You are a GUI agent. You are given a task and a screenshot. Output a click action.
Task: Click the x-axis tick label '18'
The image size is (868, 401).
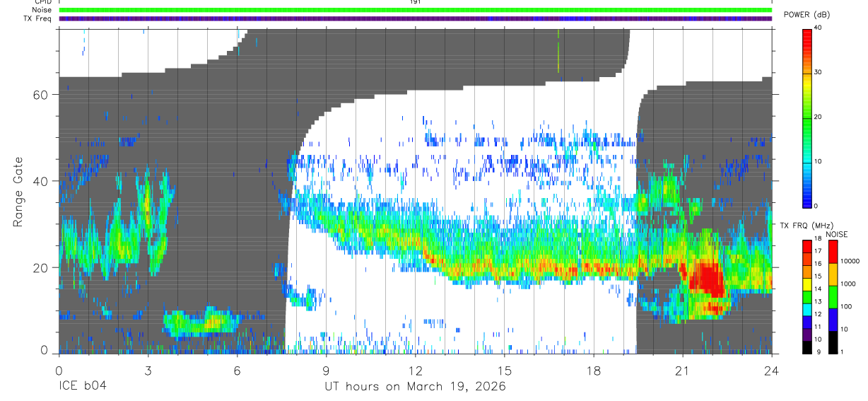pos(593,370)
